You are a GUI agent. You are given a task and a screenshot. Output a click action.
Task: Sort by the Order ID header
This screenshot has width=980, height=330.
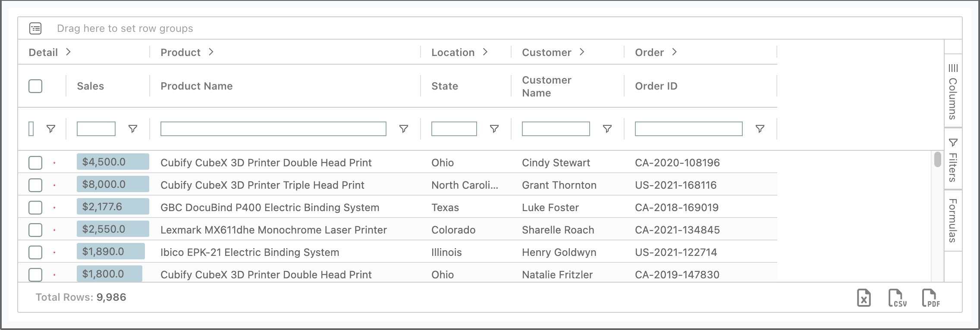[656, 86]
